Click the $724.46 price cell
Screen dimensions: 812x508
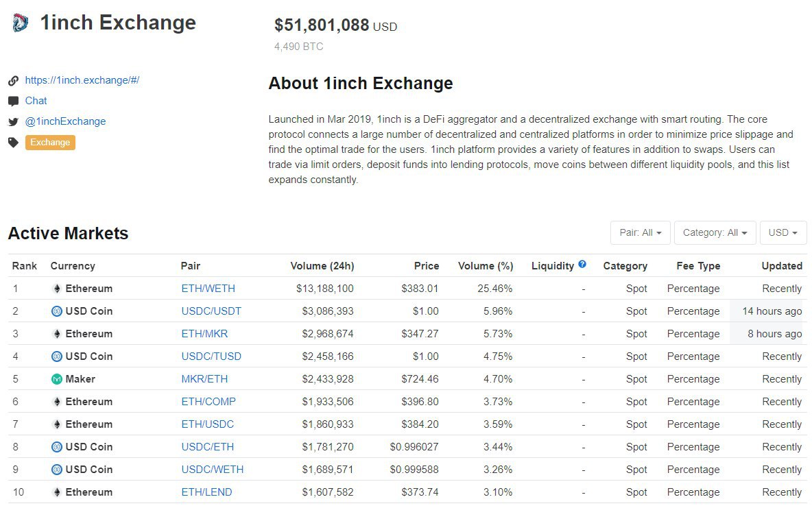[420, 379]
